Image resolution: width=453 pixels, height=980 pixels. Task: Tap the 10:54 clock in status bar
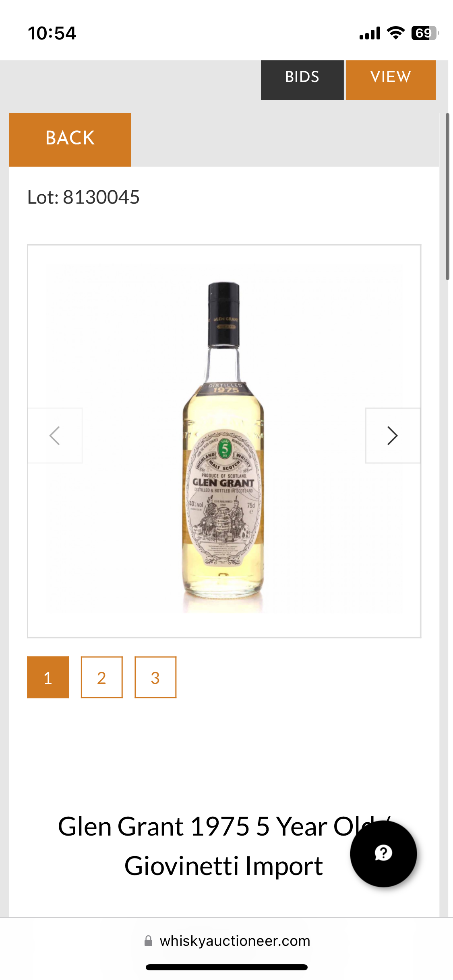pyautogui.click(x=52, y=33)
